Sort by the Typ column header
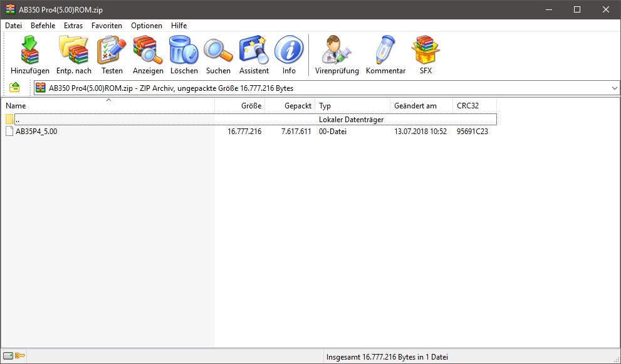The height and width of the screenshot is (364, 621). point(352,106)
